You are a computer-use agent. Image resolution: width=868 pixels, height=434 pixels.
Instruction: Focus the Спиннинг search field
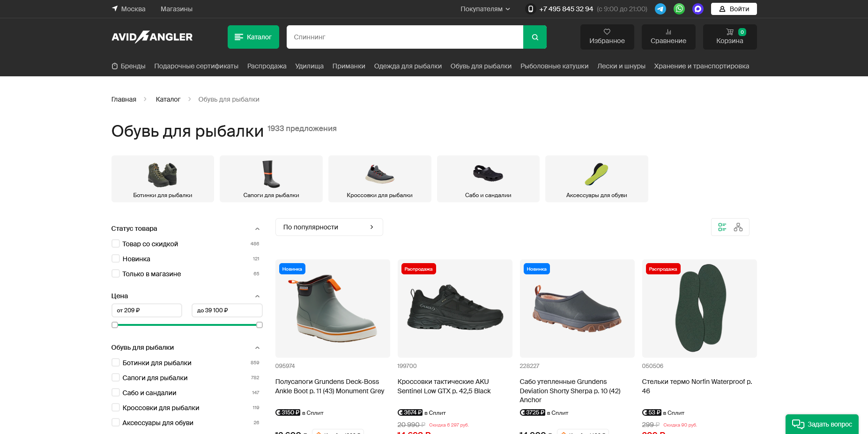point(405,37)
